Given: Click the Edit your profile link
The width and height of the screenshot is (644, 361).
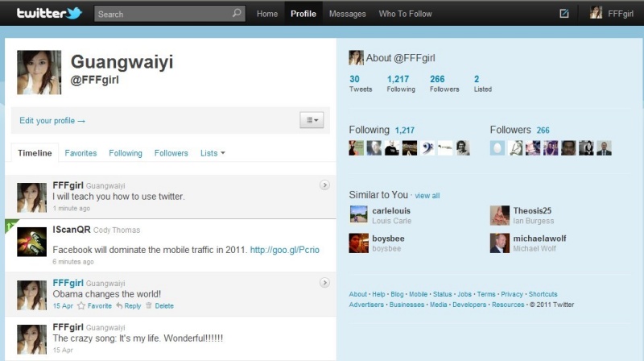Looking at the screenshot, I should pyautogui.click(x=52, y=121).
